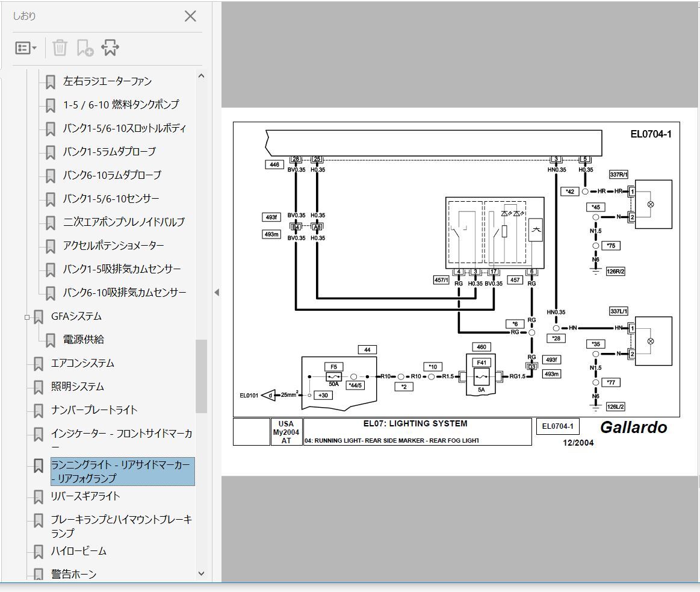Go to the バンク1-5ラムダプローブ bookmark

pos(110,151)
